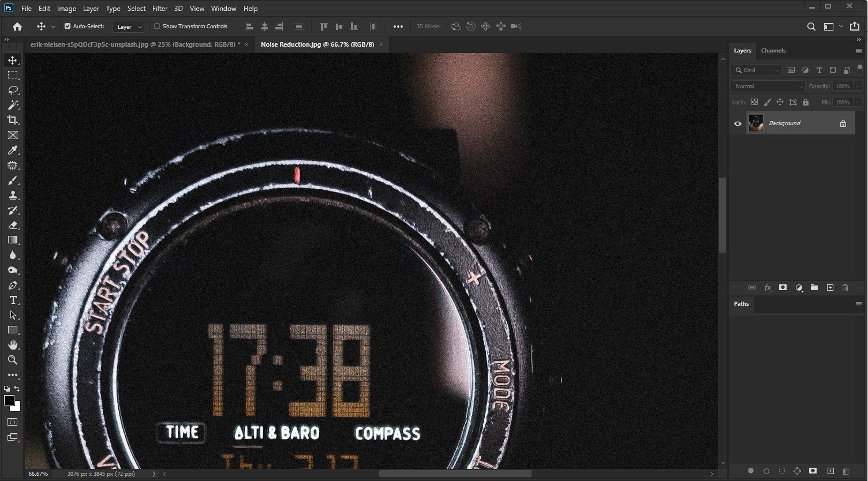
Task: Open the Edit Toolbar three-dots menu
Action: pos(13,375)
